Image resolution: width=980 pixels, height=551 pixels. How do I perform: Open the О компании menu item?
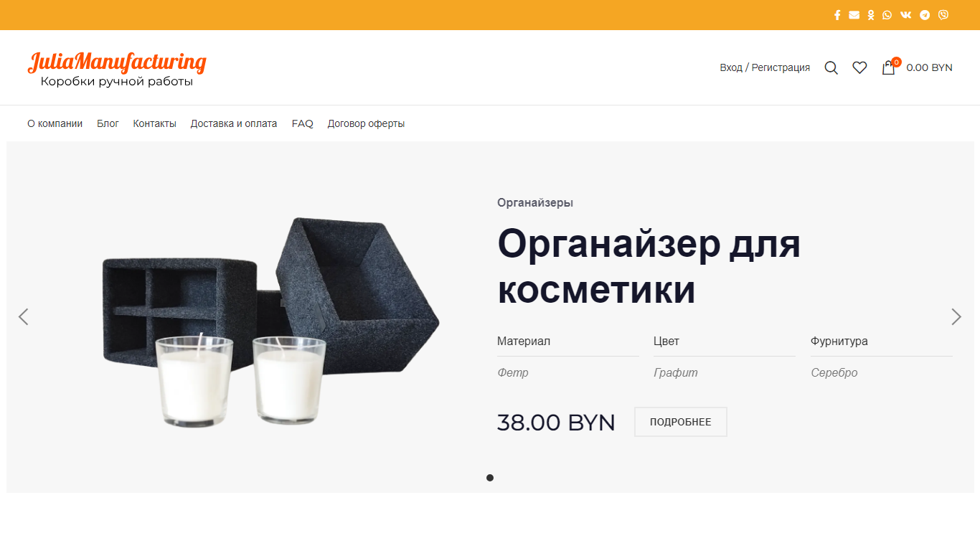pyautogui.click(x=55, y=123)
